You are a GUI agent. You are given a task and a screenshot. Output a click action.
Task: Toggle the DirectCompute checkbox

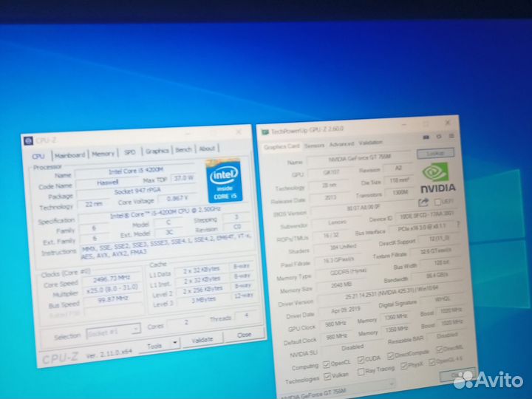pyautogui.click(x=391, y=355)
